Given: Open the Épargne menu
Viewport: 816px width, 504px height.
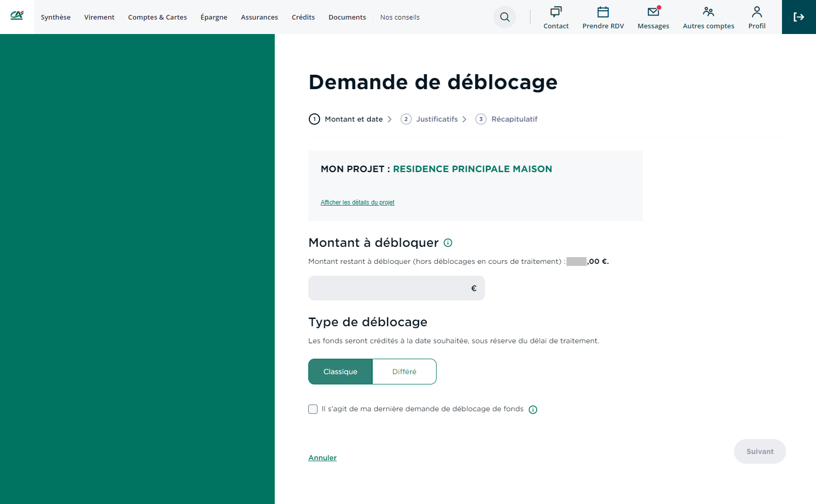Looking at the screenshot, I should (x=213, y=17).
